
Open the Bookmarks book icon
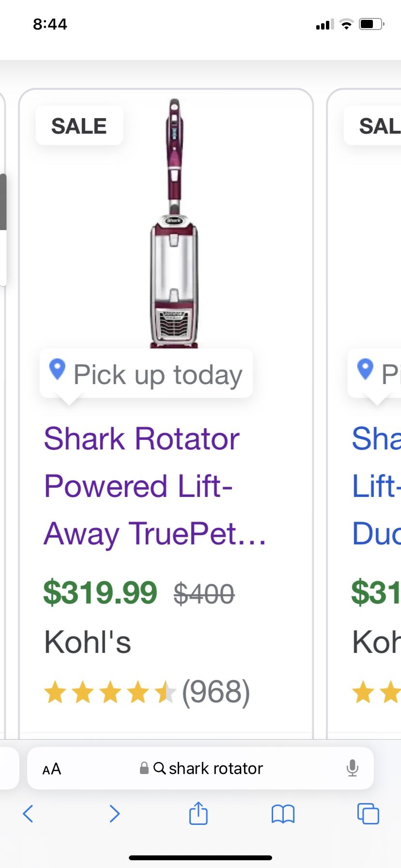[283, 814]
